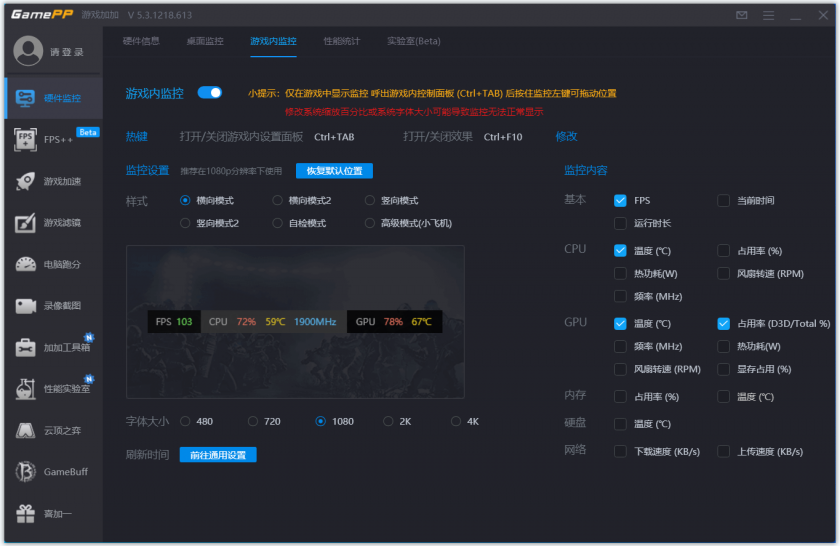Open the 电脑跑分 gauge icon

pos(25,264)
